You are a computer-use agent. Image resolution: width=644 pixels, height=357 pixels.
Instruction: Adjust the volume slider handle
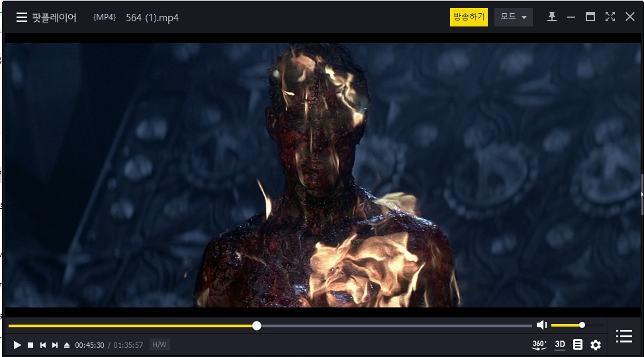[x=582, y=325]
